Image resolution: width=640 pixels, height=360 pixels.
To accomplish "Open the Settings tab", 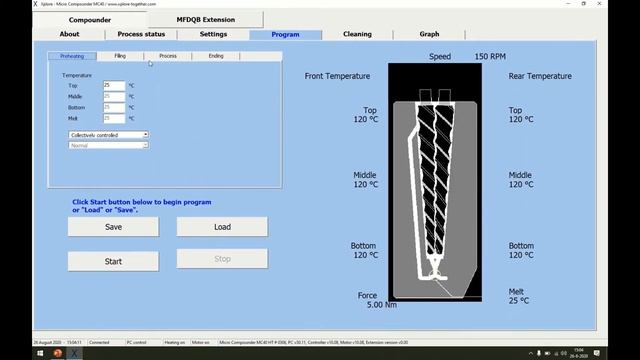I will (213, 34).
